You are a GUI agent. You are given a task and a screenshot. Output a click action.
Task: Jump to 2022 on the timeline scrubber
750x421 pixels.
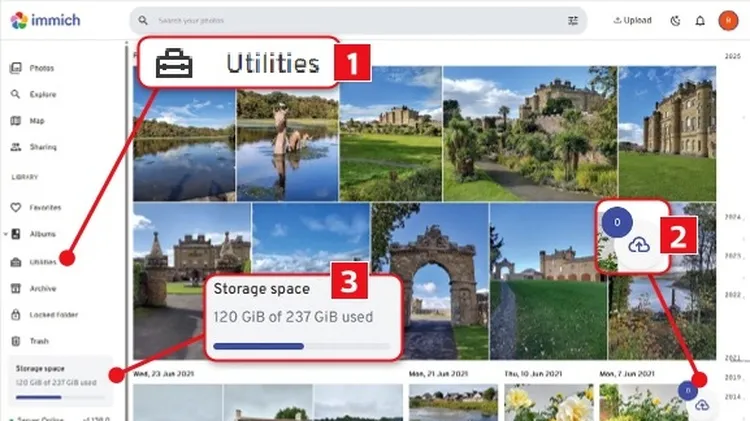732,294
